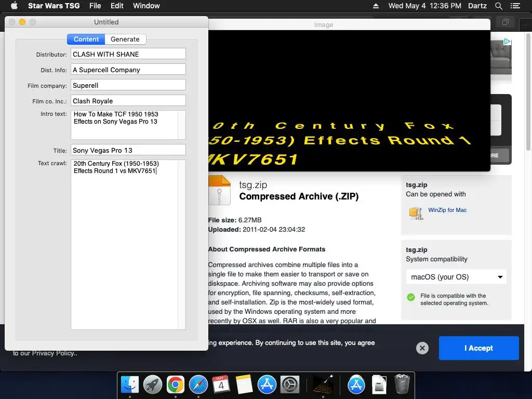Click the crawl preview in Image window
The width and height of the screenshot is (532, 399).
click(x=349, y=100)
